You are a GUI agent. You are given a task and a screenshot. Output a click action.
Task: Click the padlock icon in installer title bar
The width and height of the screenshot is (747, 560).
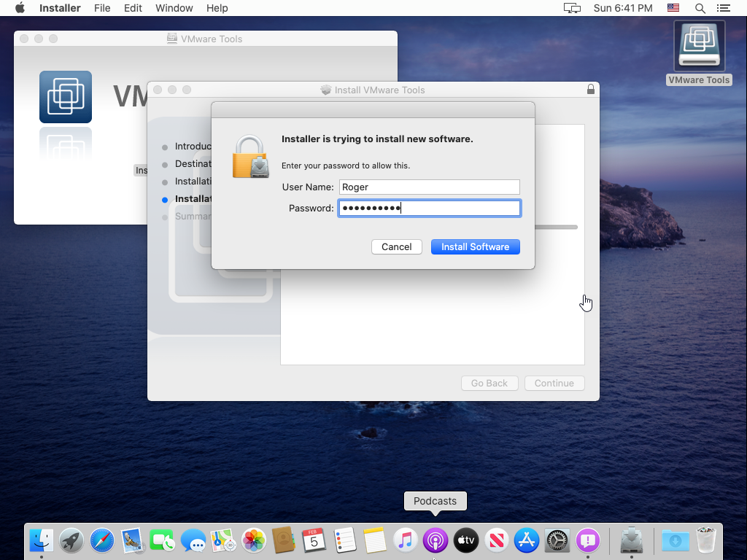click(590, 90)
